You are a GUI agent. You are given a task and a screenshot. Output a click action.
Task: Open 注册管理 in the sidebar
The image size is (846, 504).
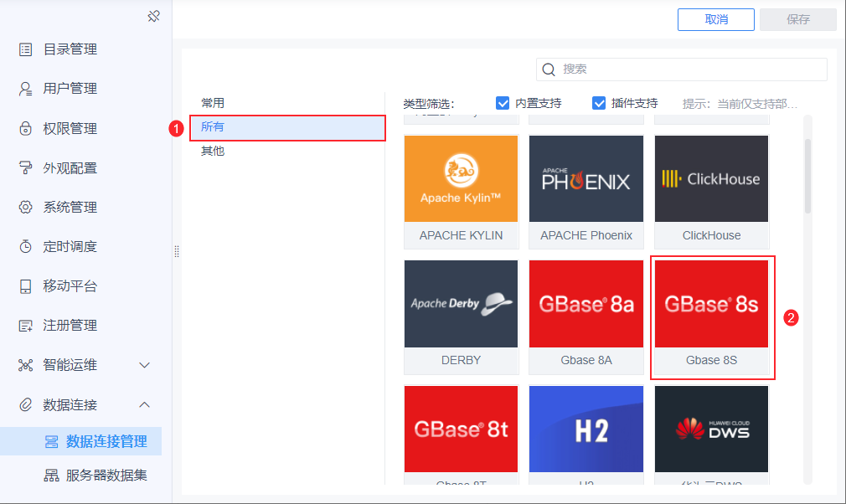[70, 326]
